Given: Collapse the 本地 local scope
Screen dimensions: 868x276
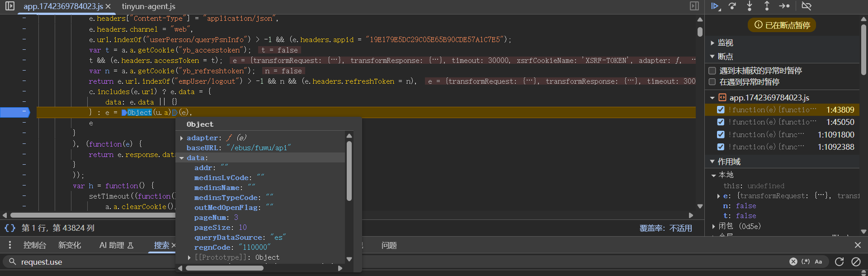Looking at the screenshot, I should tap(713, 175).
